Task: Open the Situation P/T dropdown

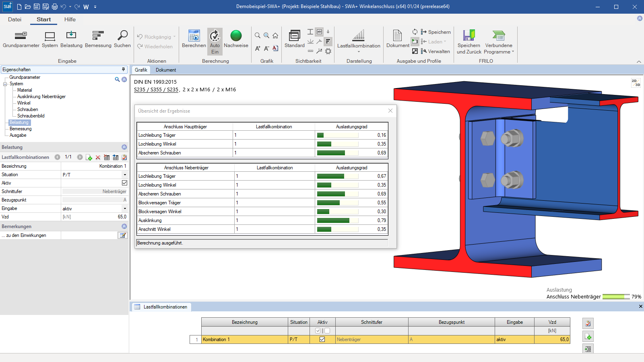Action: (125, 175)
